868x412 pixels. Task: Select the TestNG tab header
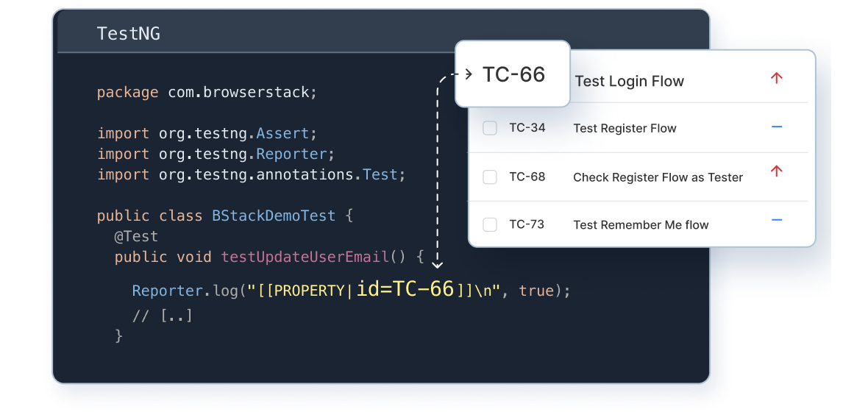(x=129, y=34)
